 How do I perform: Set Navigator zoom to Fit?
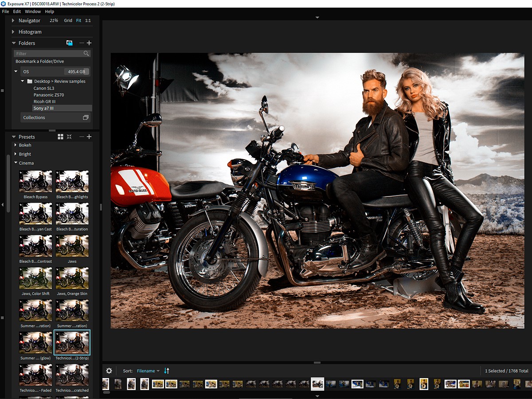[78, 20]
